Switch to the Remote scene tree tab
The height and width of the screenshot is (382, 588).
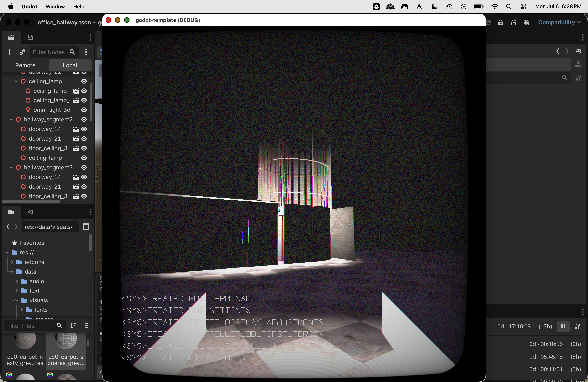pyautogui.click(x=25, y=65)
